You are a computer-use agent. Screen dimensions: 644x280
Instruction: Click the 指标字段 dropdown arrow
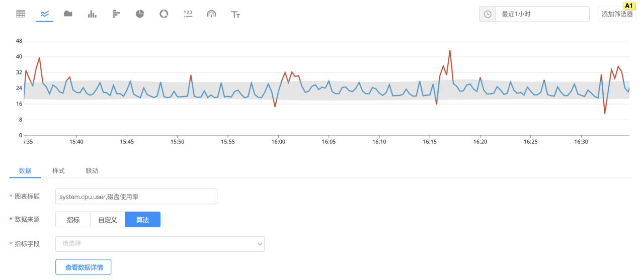point(260,244)
